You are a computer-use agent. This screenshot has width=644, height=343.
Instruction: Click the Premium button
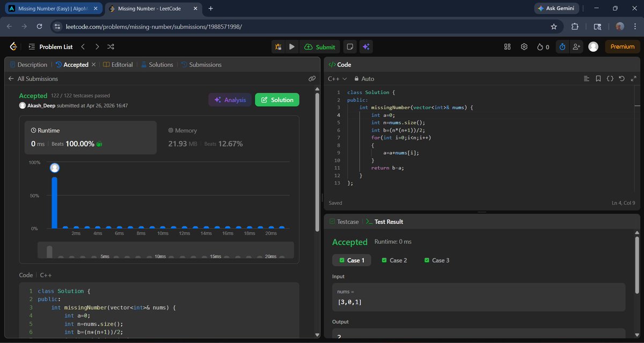[623, 47]
